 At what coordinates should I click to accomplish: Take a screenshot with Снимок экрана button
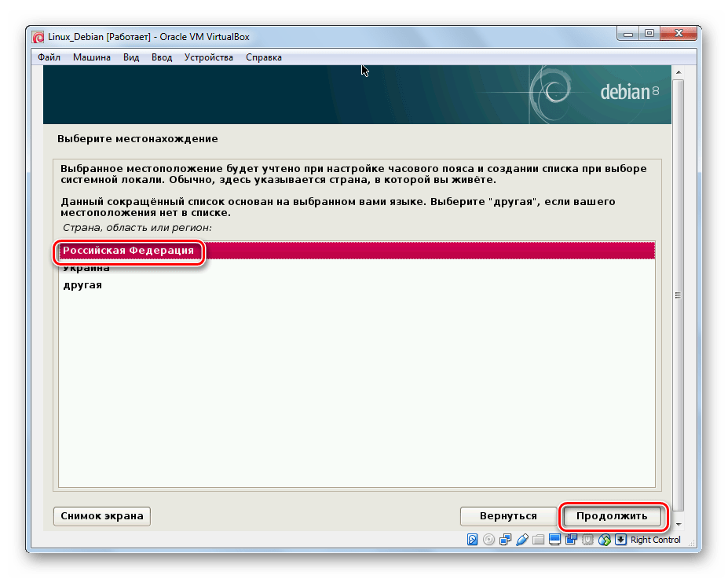coord(102,516)
